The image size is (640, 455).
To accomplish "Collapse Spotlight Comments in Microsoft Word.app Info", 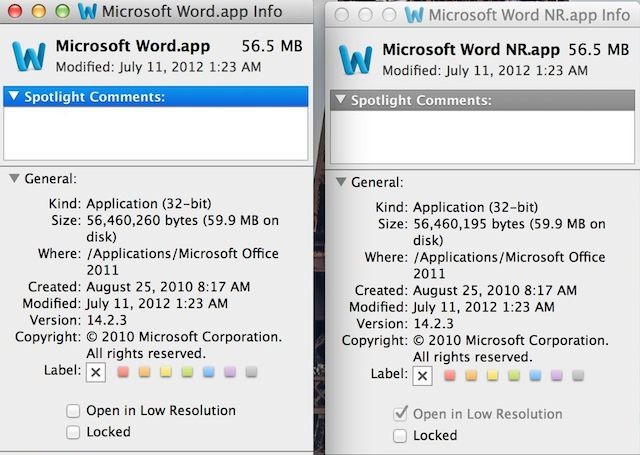I will [14, 96].
